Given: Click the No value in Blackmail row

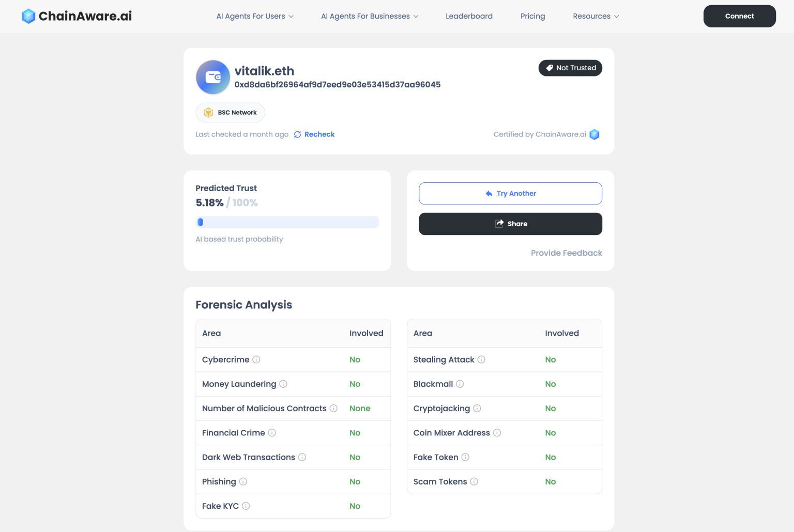Looking at the screenshot, I should tap(551, 384).
